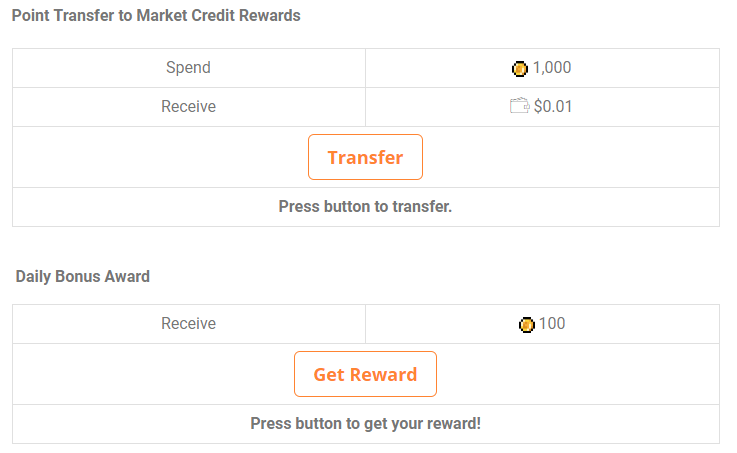Click 'Press button to get your reward!' text

(x=365, y=423)
